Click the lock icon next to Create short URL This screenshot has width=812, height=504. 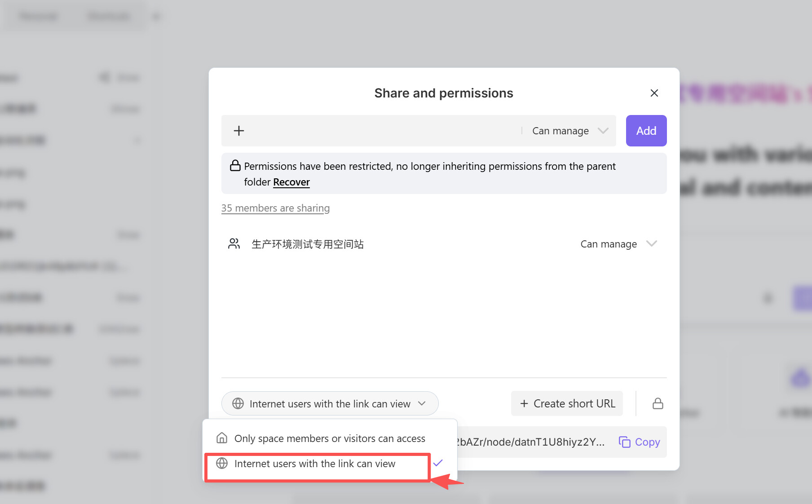coord(658,403)
